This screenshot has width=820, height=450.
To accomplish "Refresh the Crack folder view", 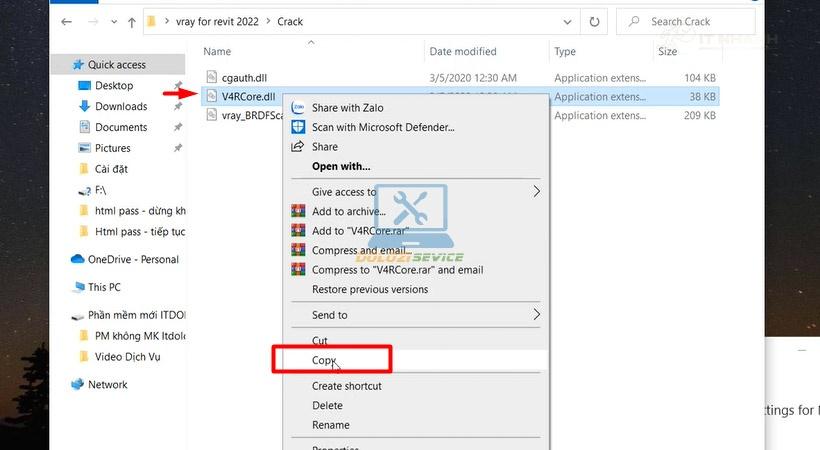I will (594, 22).
